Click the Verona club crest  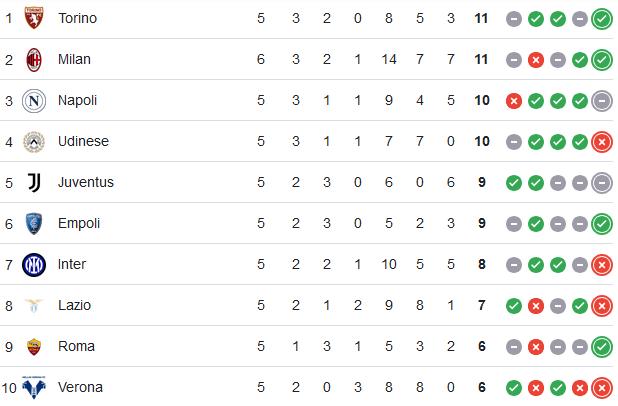[x=34, y=387]
